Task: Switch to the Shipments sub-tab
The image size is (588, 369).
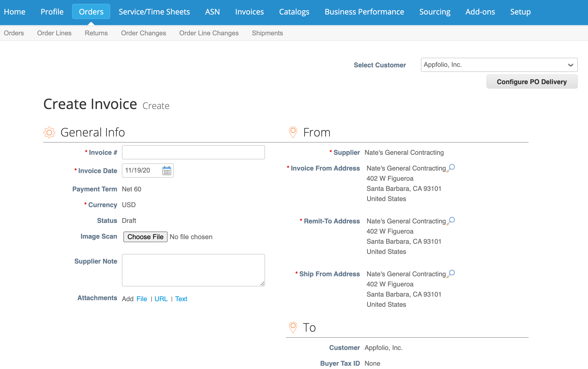Action: [x=267, y=33]
